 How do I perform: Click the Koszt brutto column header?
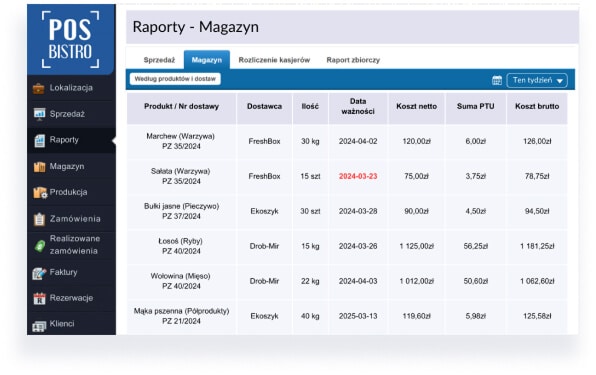(x=537, y=107)
